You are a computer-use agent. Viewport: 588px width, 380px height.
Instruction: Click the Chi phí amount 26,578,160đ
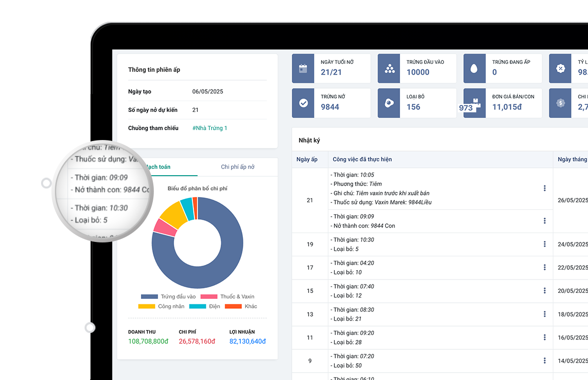pos(197,341)
